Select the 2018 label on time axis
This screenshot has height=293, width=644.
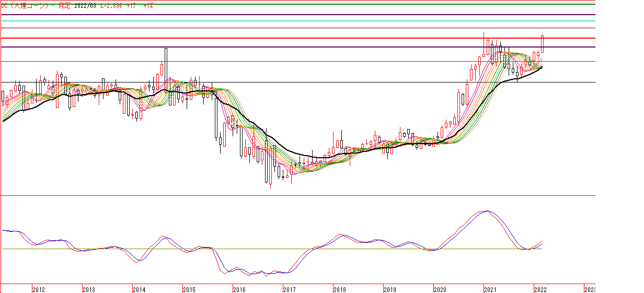(340, 289)
